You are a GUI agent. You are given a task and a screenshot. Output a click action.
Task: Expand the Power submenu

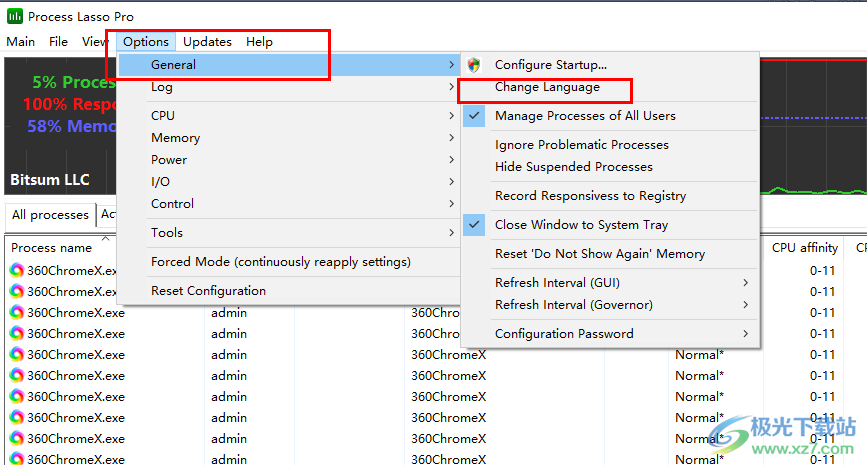click(289, 160)
